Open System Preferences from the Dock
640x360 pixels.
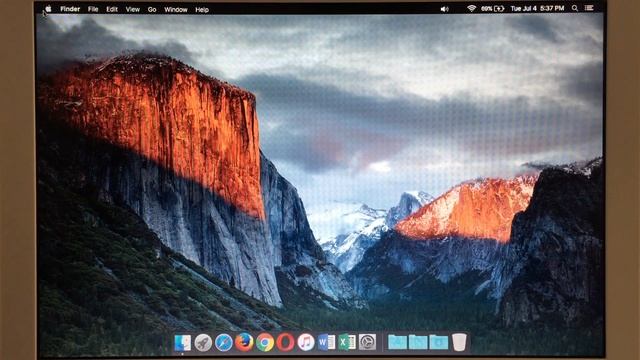pyautogui.click(x=367, y=342)
